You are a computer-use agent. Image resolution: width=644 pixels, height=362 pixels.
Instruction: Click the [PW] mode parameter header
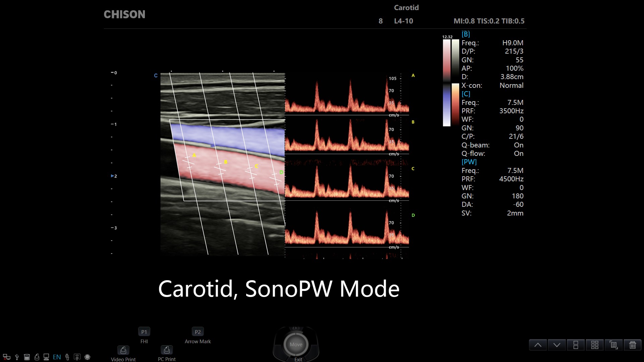point(469,162)
